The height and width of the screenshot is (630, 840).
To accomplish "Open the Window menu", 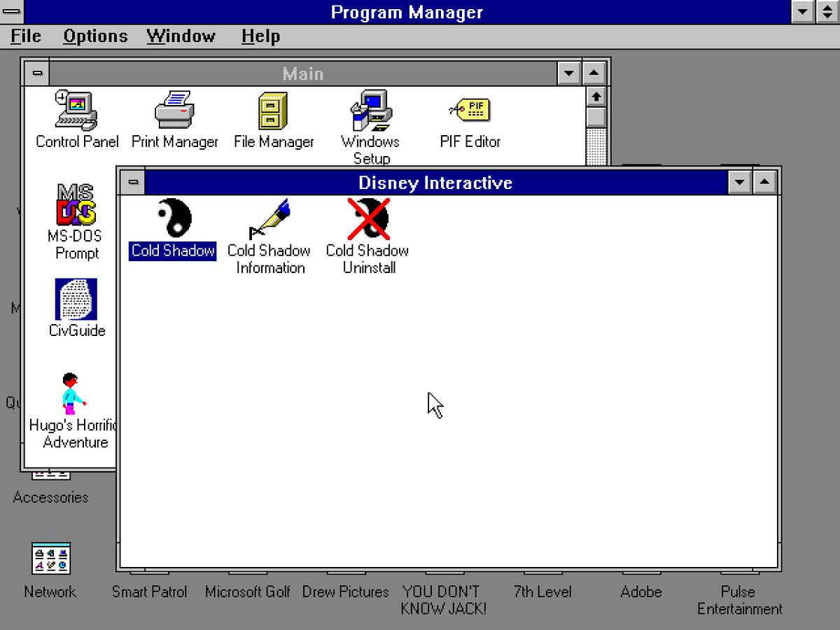I will pos(181,36).
